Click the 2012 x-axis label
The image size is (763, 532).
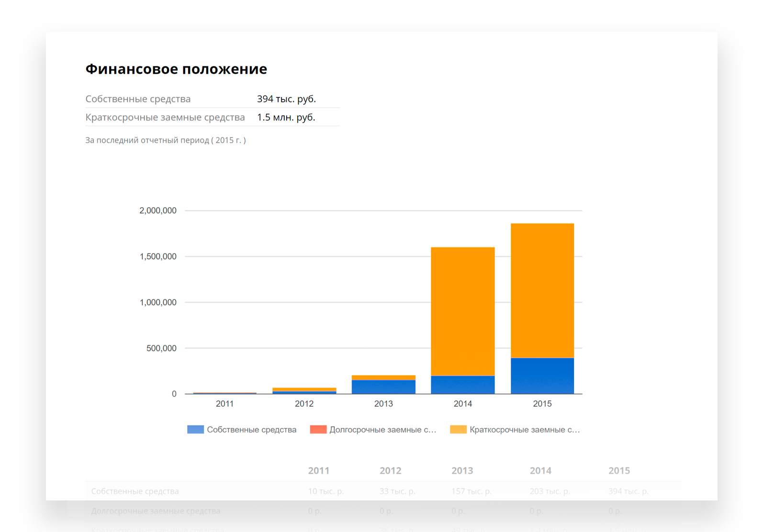304,404
